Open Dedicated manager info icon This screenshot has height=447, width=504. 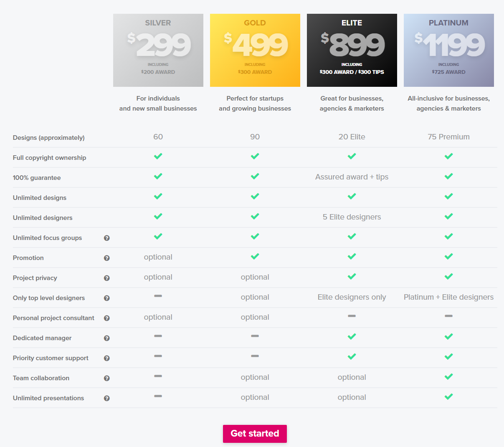107,338
